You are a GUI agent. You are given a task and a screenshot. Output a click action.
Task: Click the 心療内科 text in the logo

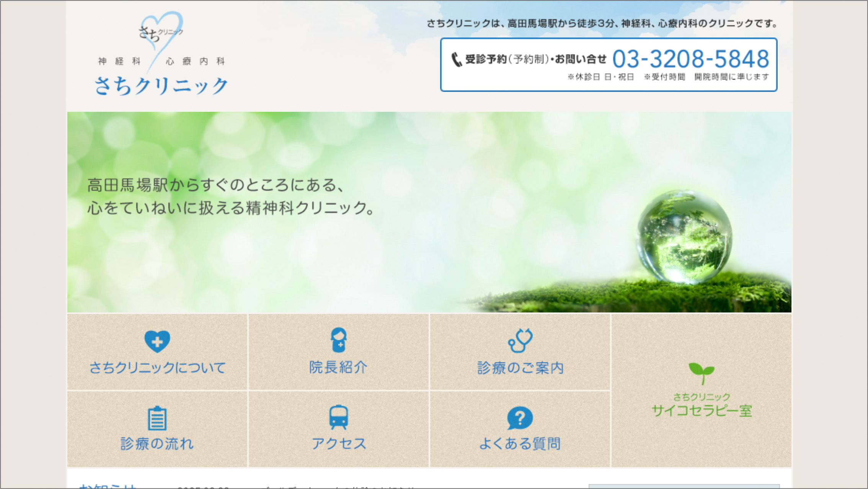pyautogui.click(x=195, y=61)
